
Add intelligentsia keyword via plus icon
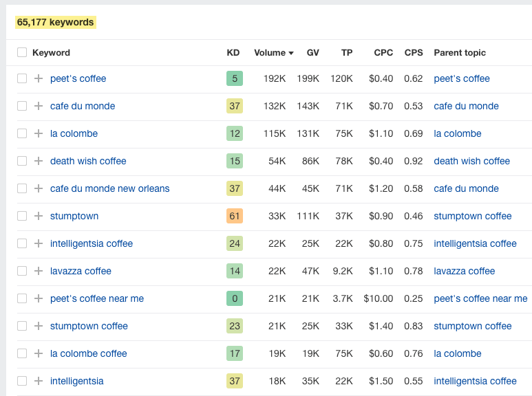39,381
